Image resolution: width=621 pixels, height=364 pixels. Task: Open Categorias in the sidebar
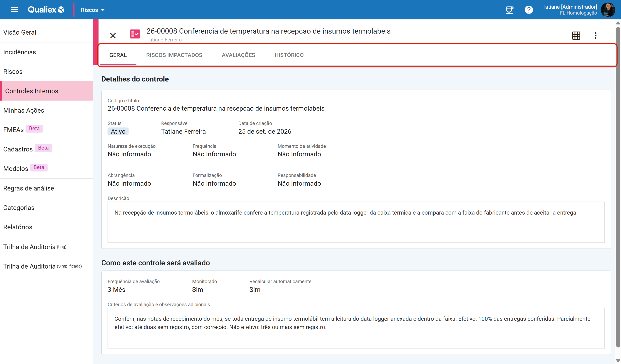tap(47, 208)
